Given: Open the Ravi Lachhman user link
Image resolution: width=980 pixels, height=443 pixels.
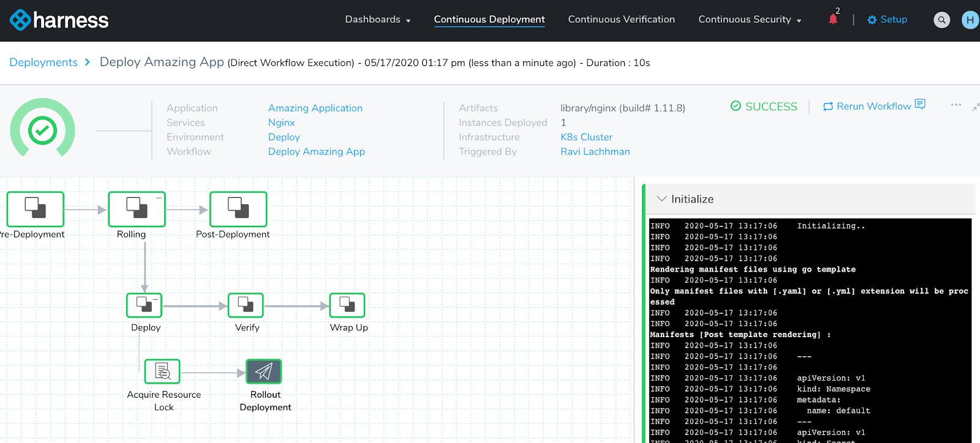Looking at the screenshot, I should [595, 152].
